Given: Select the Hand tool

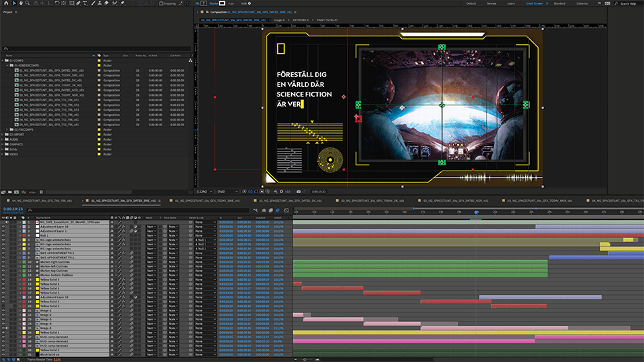Looking at the screenshot, I should (21, 3).
